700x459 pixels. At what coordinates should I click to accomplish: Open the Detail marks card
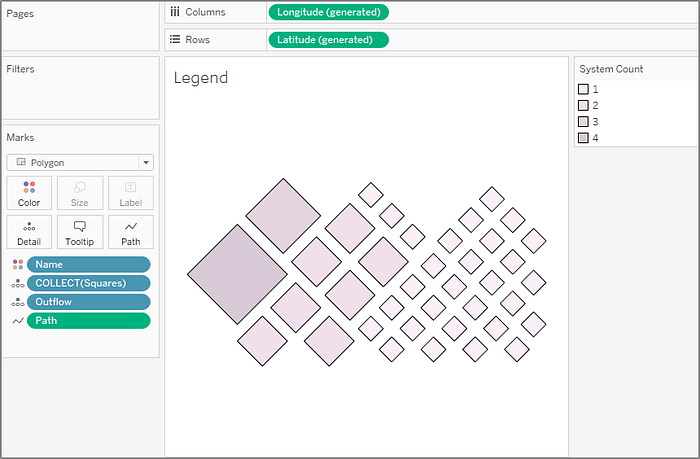pos(29,232)
